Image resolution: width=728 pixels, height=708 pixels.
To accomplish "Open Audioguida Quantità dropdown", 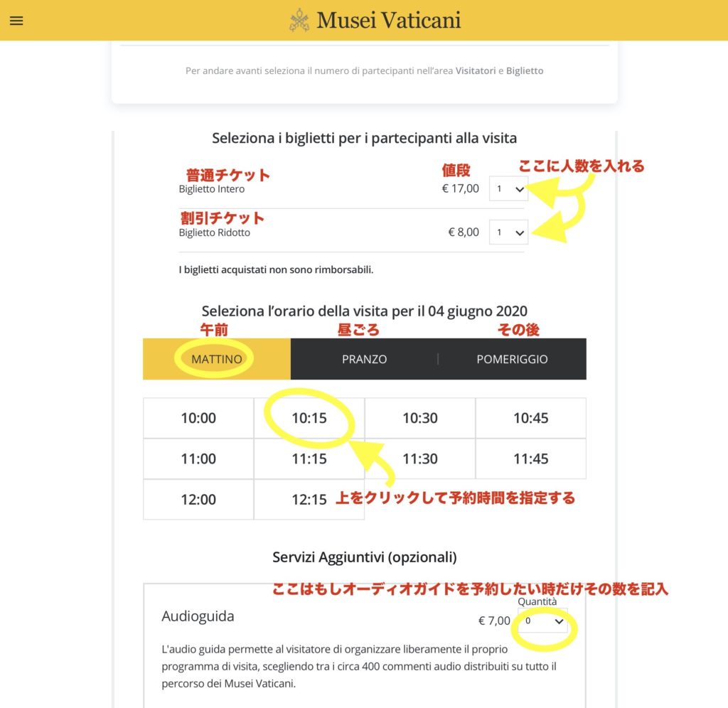I will (542, 621).
